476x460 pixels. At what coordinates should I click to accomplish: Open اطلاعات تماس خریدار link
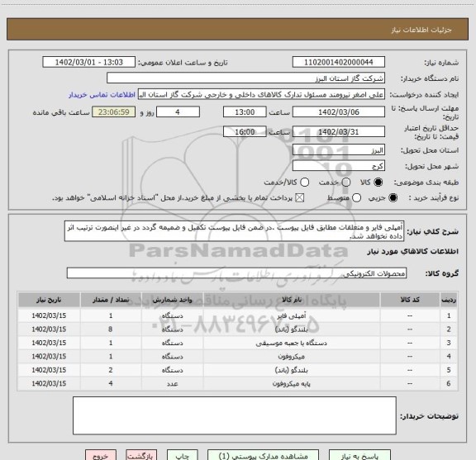102,95
